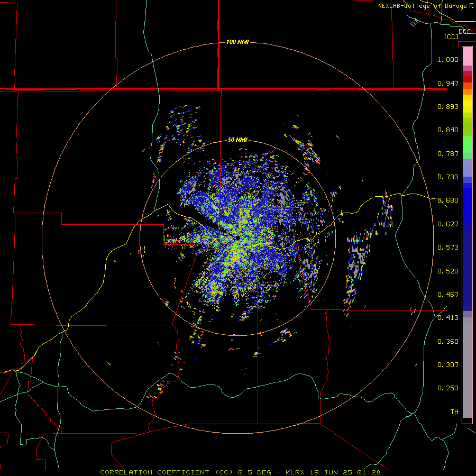Select the 0.413 legend value
The width and height of the screenshot is (476, 476).
click(x=448, y=318)
